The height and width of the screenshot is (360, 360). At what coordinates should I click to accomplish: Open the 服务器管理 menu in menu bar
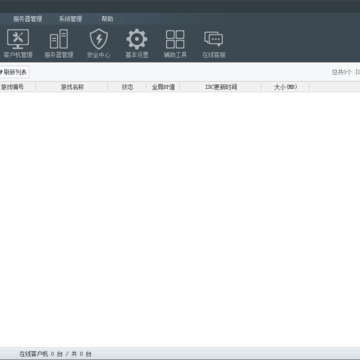point(28,19)
